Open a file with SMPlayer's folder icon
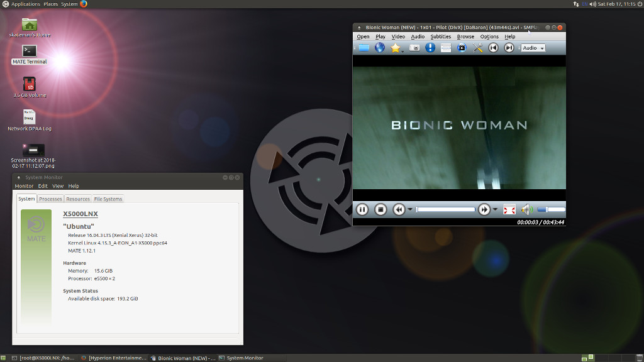The image size is (644, 362). click(x=364, y=48)
